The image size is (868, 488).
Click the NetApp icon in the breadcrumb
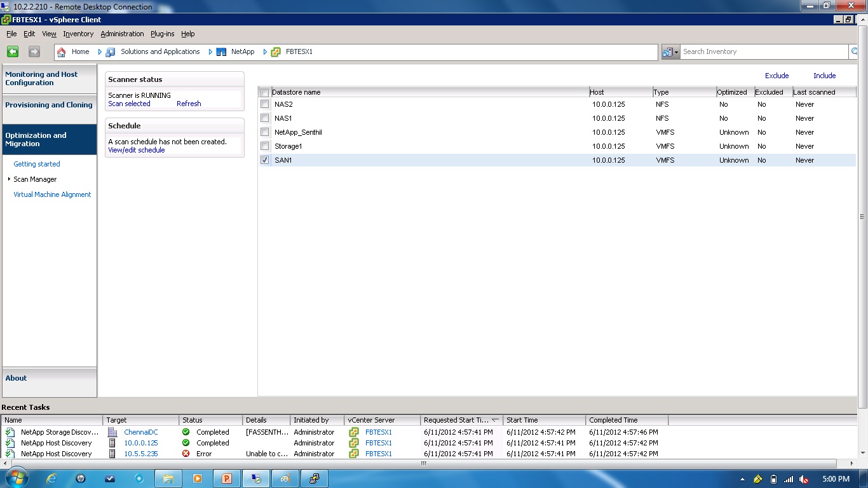[220, 51]
